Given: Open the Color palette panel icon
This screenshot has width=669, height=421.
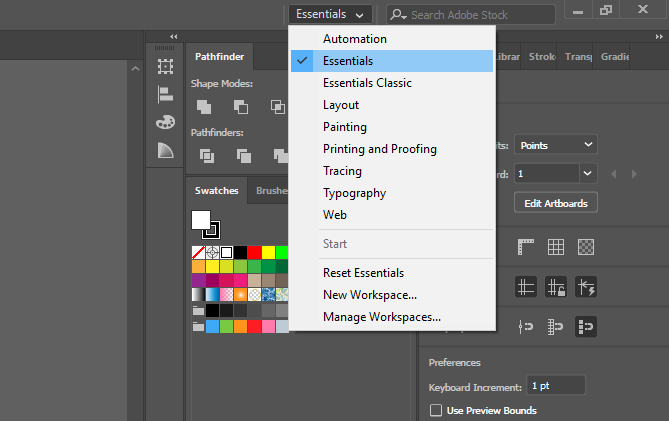Looking at the screenshot, I should coord(166,122).
